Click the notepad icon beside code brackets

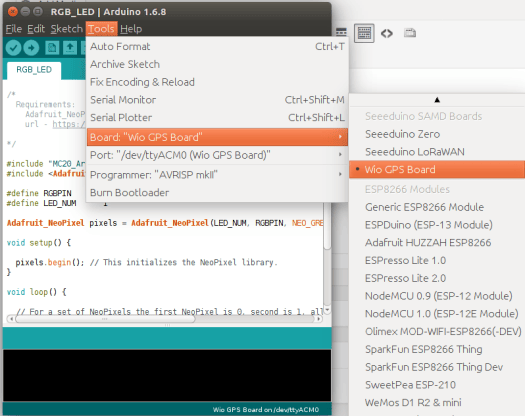point(410,33)
